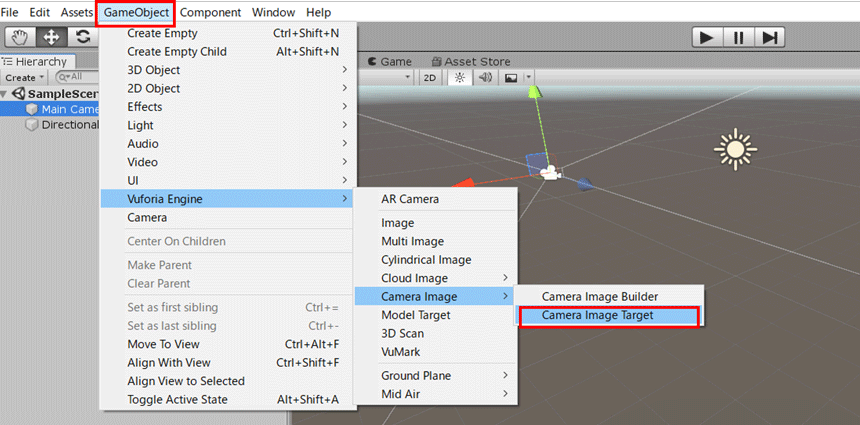Select the Move tool
Viewport: 860px width, 425px height.
pyautogui.click(x=52, y=37)
